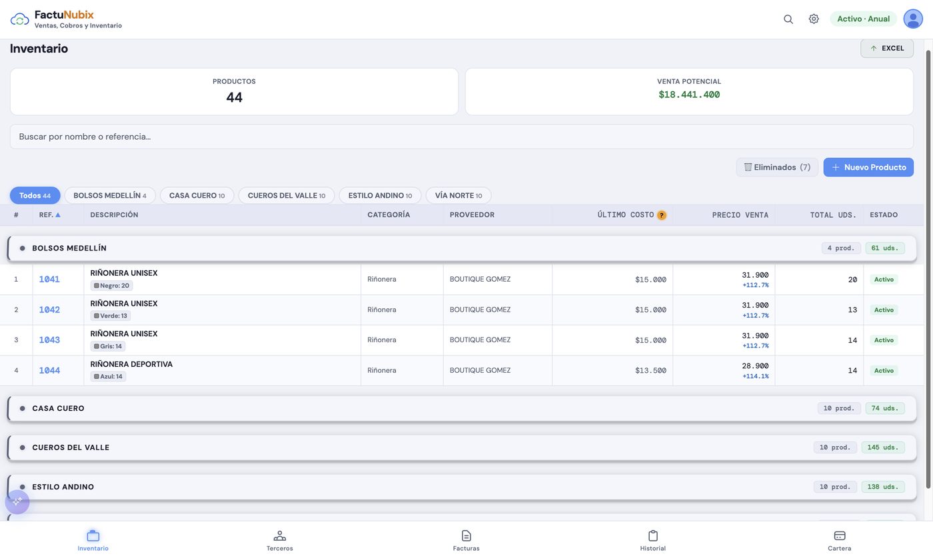Go to Facturas in bottom navigation
Image resolution: width=933 pixels, height=560 pixels.
click(x=467, y=541)
